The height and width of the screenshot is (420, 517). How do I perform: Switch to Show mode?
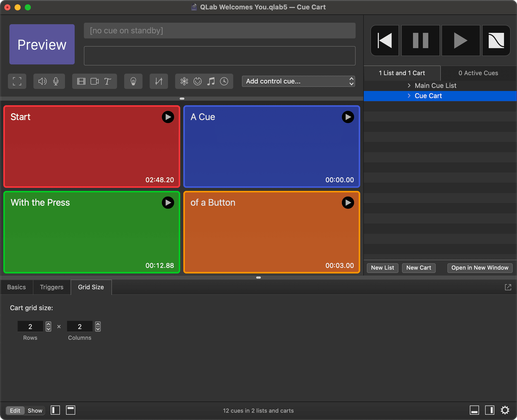(x=35, y=410)
